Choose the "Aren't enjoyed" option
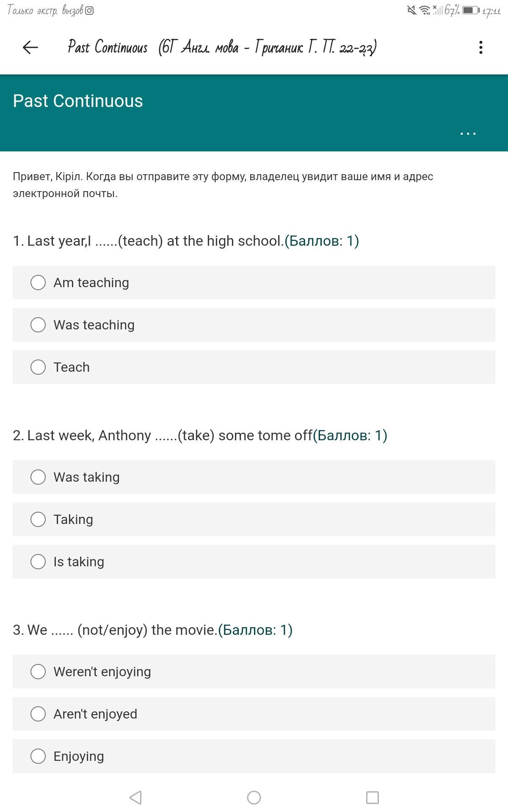The width and height of the screenshot is (508, 812). tap(38, 714)
